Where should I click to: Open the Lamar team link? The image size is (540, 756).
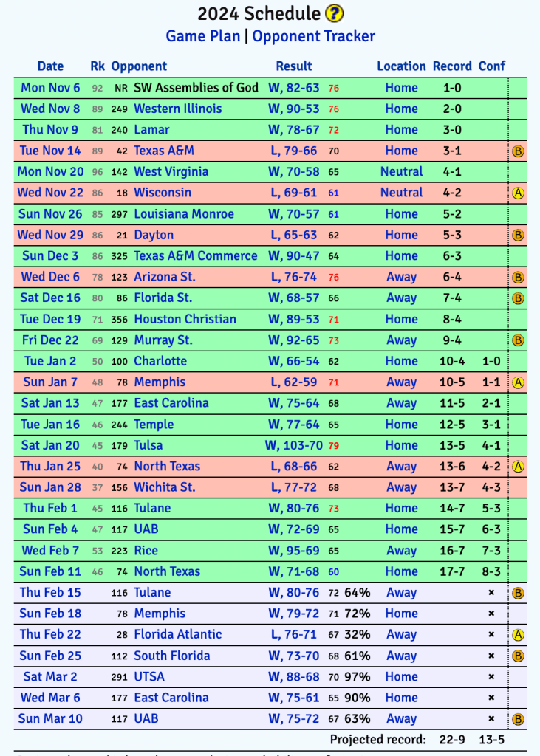point(151,130)
